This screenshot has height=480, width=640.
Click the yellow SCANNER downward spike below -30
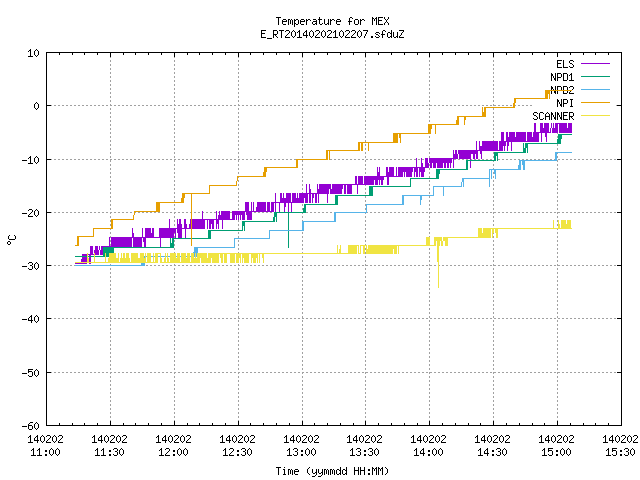[438, 273]
